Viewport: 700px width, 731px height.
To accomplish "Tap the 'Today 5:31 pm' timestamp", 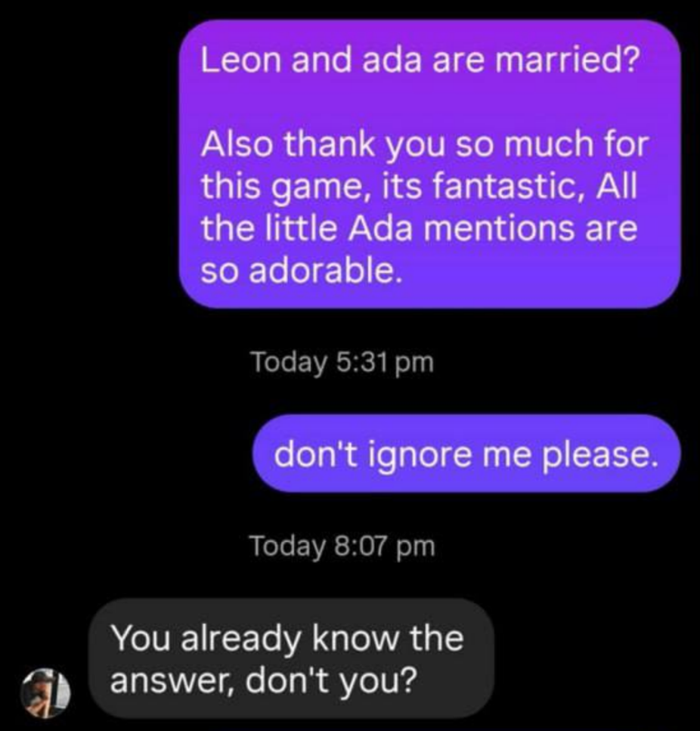I will click(342, 362).
